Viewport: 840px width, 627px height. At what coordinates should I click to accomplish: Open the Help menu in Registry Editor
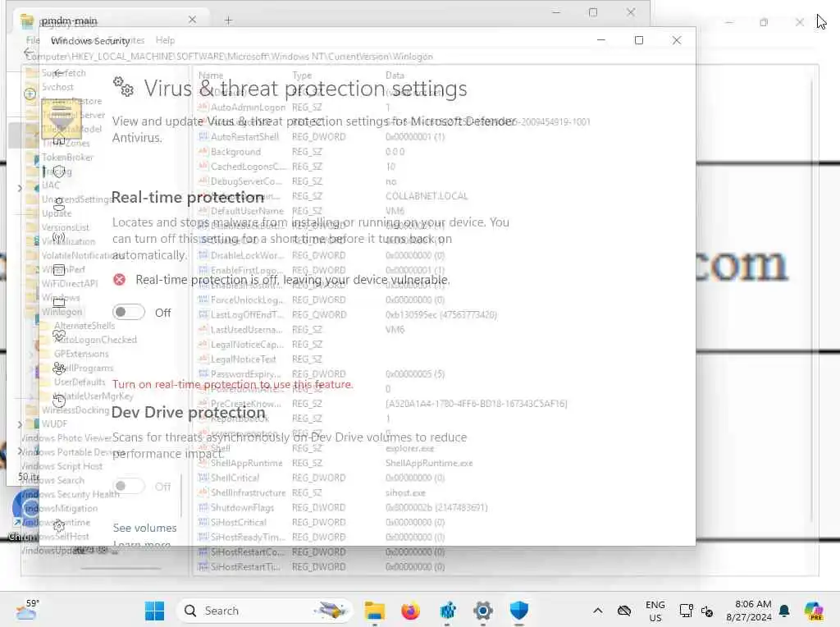[165, 40]
